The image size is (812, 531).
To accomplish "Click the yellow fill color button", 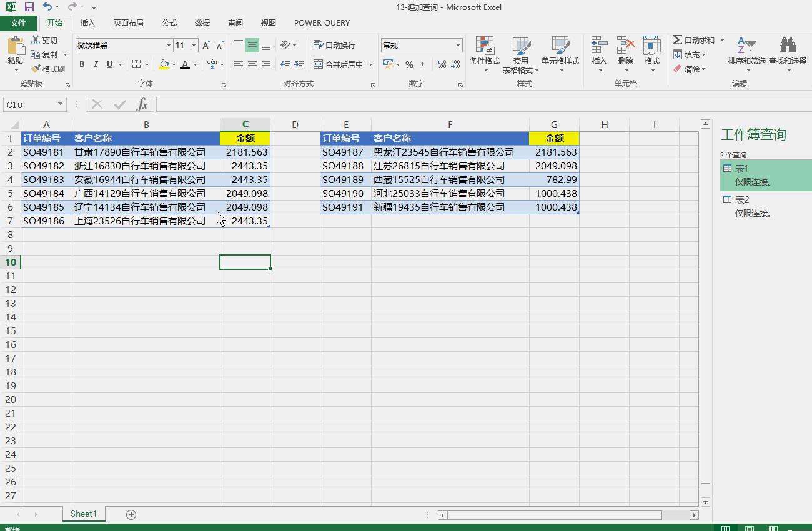I will pos(164,64).
